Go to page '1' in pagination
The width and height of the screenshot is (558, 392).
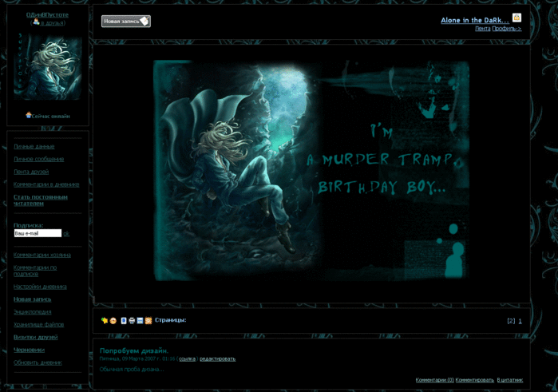point(520,321)
